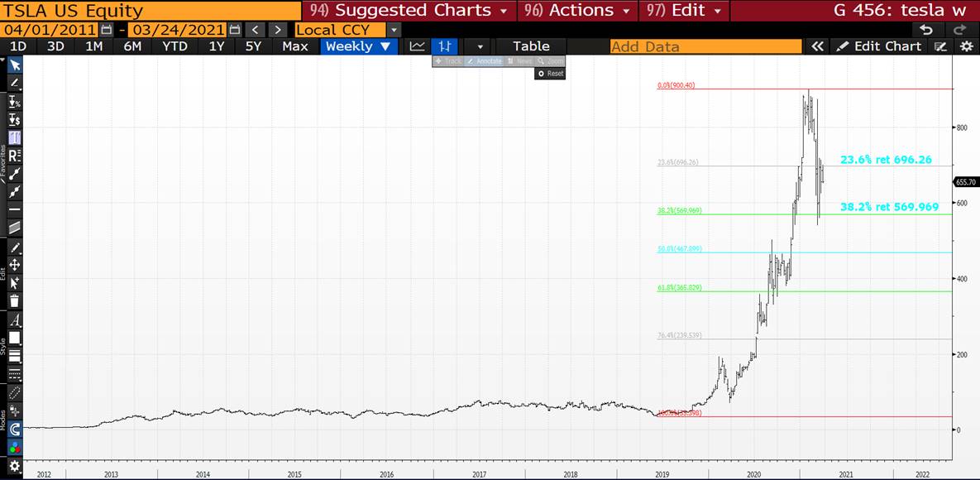Click the 61.8%(365.829) Fibonacci level label
Viewport: 980px width, 480px height.
pos(679,287)
